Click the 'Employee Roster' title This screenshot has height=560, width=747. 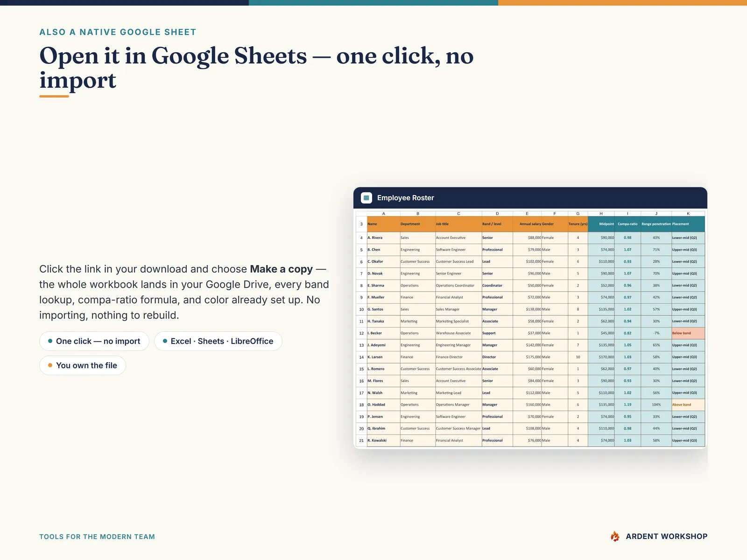point(405,198)
